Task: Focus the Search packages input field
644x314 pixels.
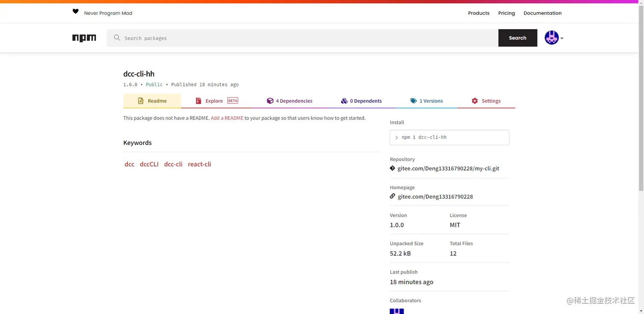Action: [x=302, y=38]
